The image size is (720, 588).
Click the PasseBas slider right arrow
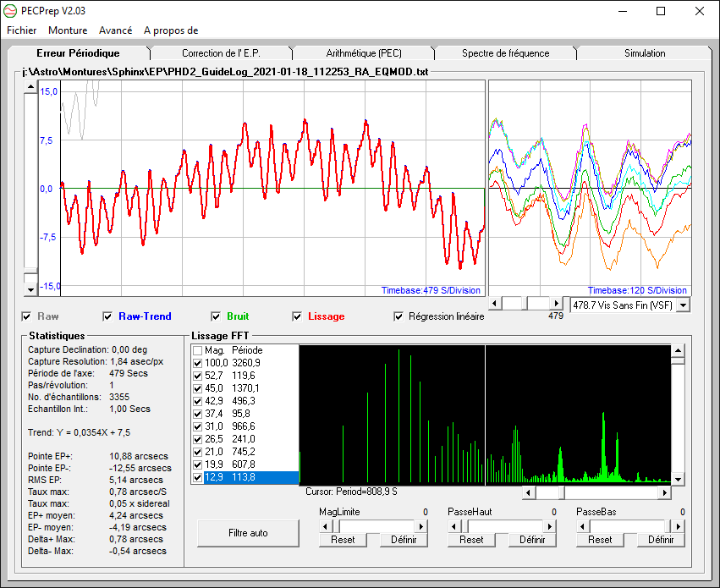point(679,526)
